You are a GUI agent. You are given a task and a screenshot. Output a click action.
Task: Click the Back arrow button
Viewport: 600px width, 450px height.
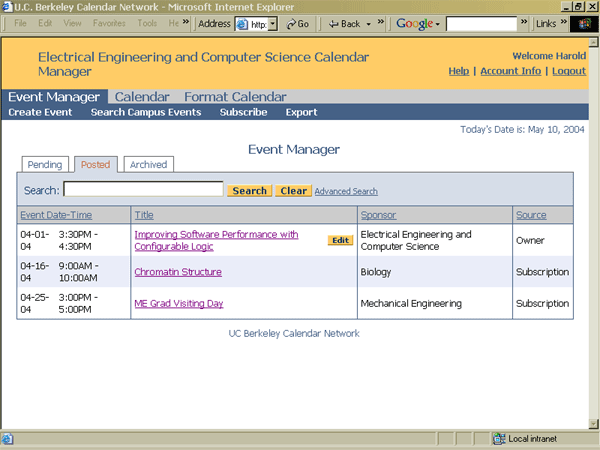[x=344, y=24]
